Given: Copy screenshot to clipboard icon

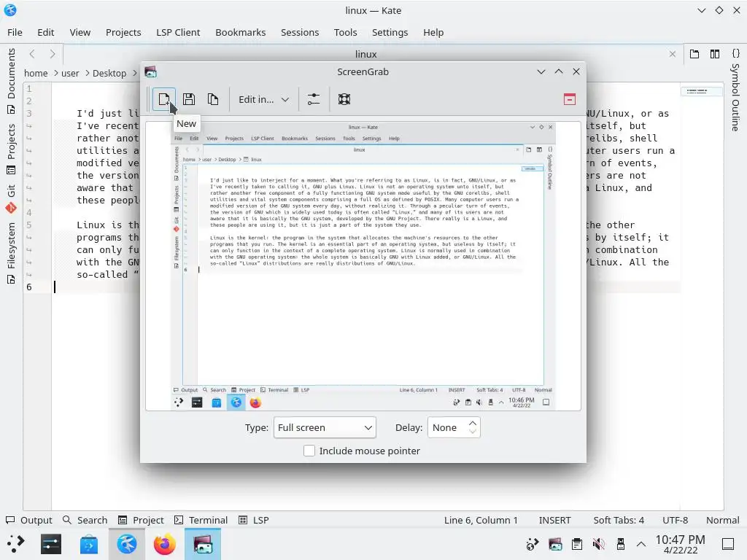Looking at the screenshot, I should pos(213,99).
